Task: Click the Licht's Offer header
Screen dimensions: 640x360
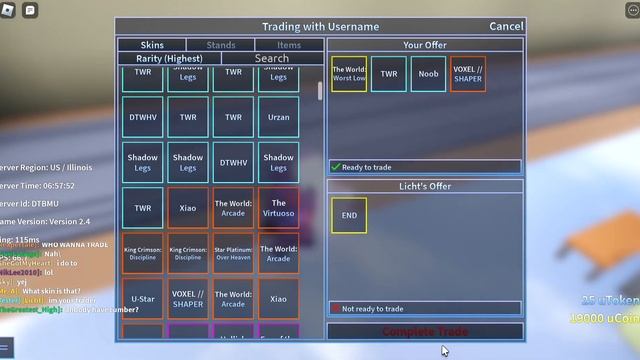Action: click(425, 186)
